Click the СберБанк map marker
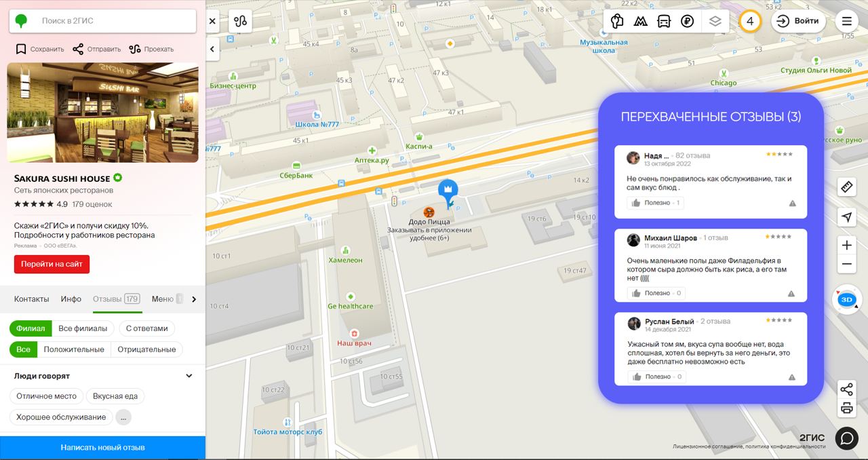The width and height of the screenshot is (868, 460). 296,166
